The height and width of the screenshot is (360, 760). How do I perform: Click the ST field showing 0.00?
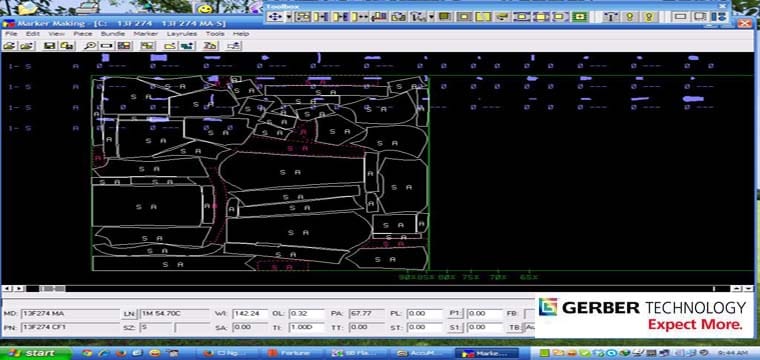(x=425, y=327)
